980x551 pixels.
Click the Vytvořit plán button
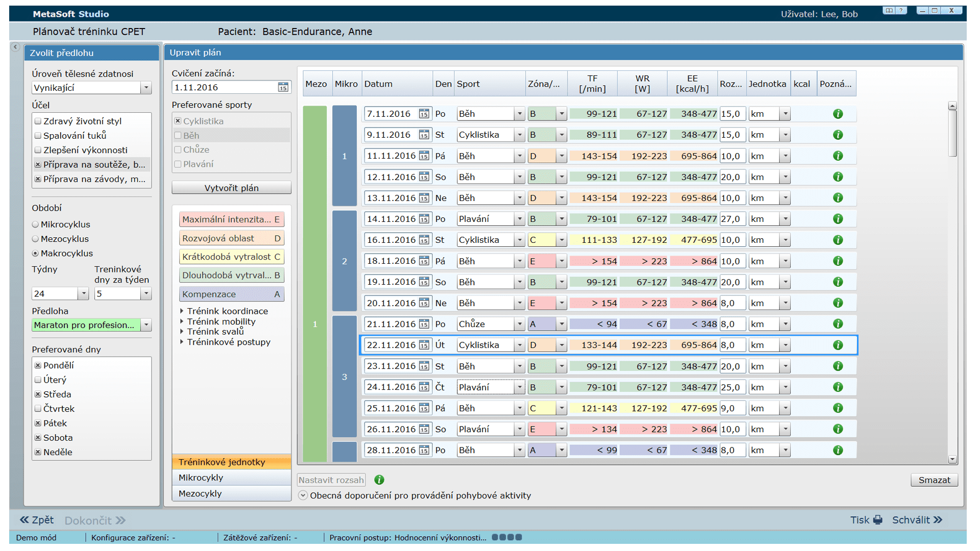231,188
